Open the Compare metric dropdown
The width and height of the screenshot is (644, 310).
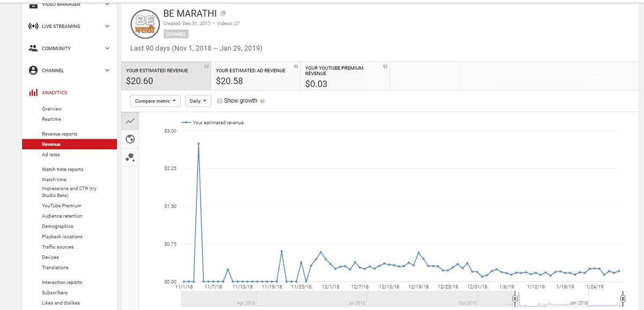[x=155, y=101]
